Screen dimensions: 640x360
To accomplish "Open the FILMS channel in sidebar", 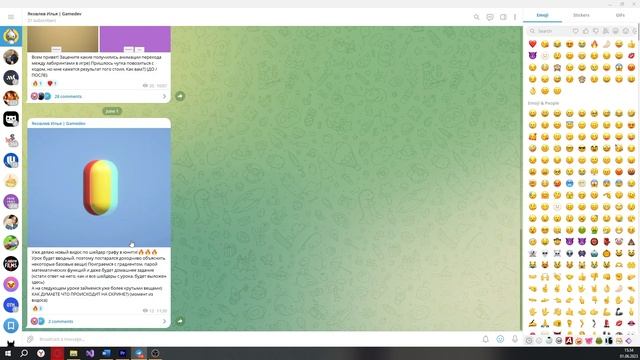I will point(11,263).
